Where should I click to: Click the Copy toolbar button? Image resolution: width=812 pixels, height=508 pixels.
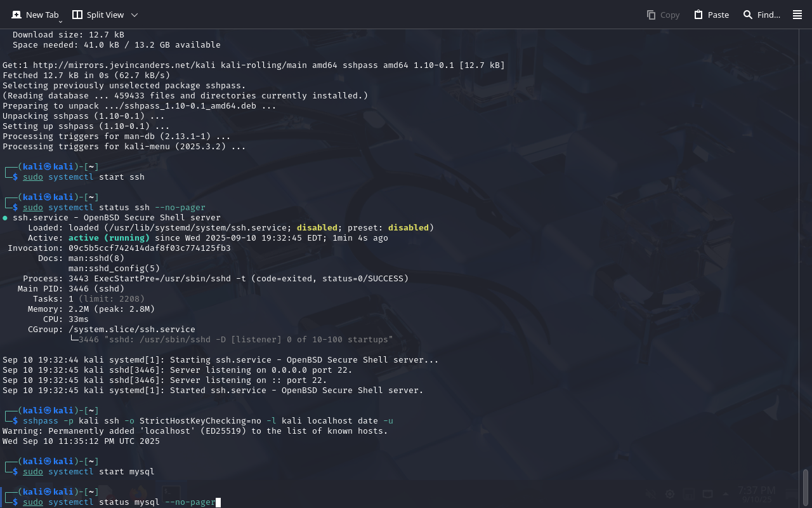coord(663,15)
